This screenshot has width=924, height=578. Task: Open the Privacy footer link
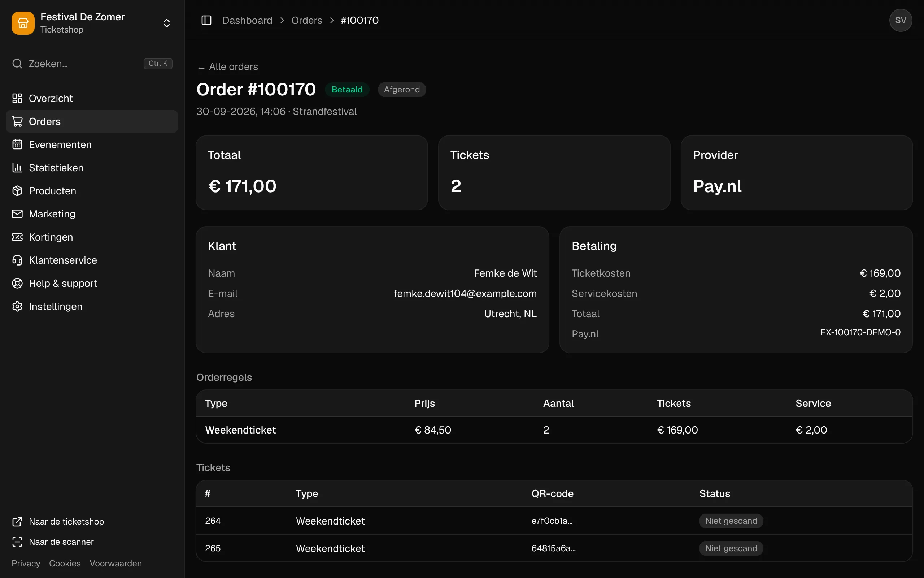[26, 564]
